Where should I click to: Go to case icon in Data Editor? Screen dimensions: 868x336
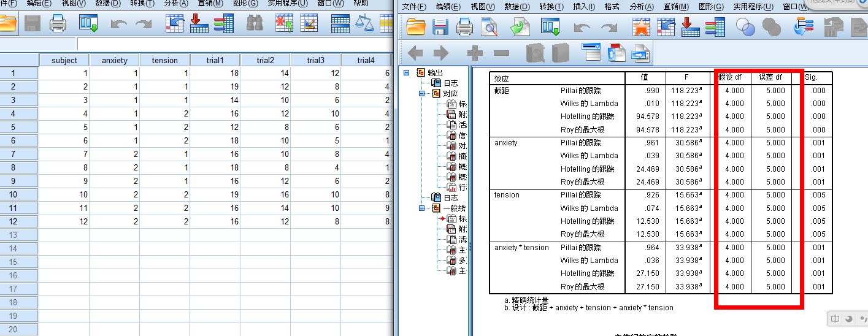175,25
